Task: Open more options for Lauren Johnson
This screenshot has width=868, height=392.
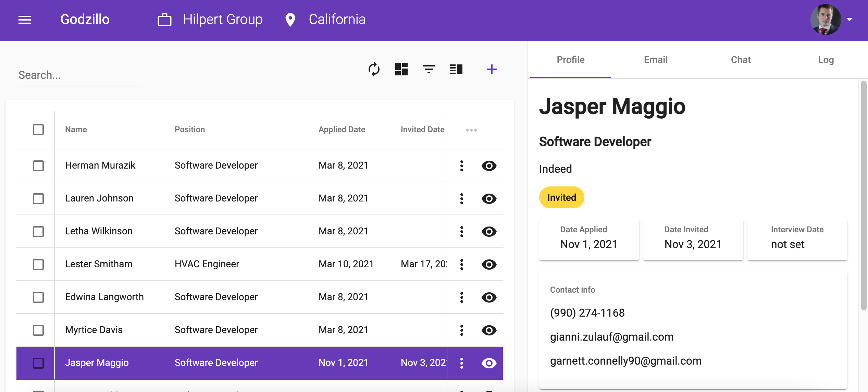Action: [461, 198]
